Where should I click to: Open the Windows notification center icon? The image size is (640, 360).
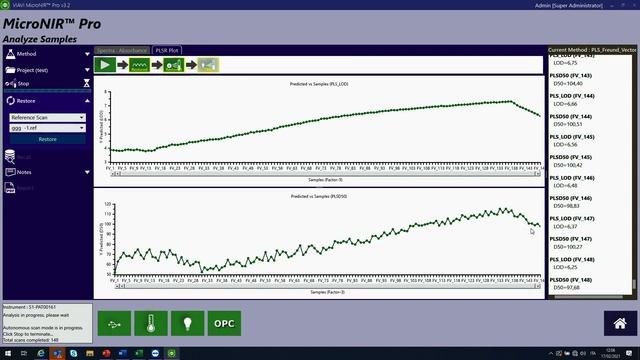[x=629, y=353]
